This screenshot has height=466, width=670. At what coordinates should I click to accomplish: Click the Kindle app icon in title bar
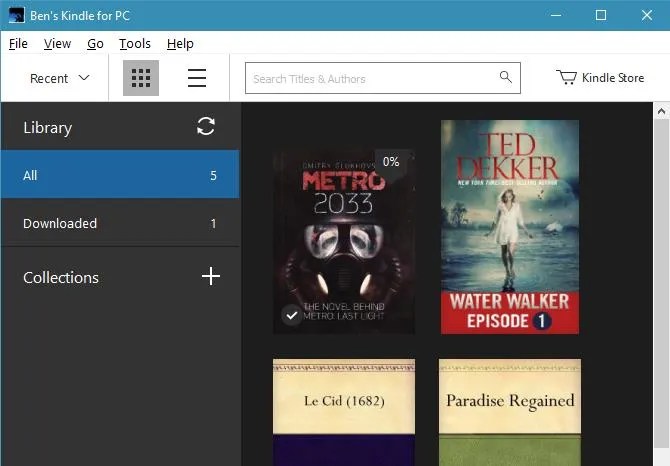coord(16,15)
